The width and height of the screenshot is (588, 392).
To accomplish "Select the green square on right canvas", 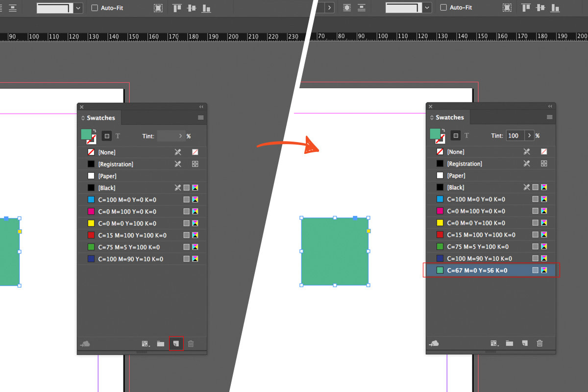I will pos(335,251).
